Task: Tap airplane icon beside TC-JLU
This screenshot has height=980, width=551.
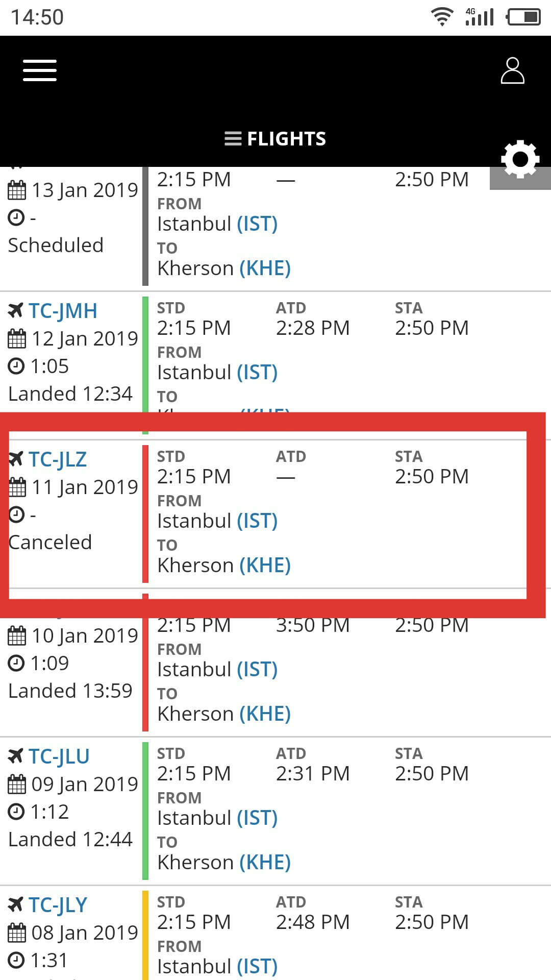Action: (16, 755)
